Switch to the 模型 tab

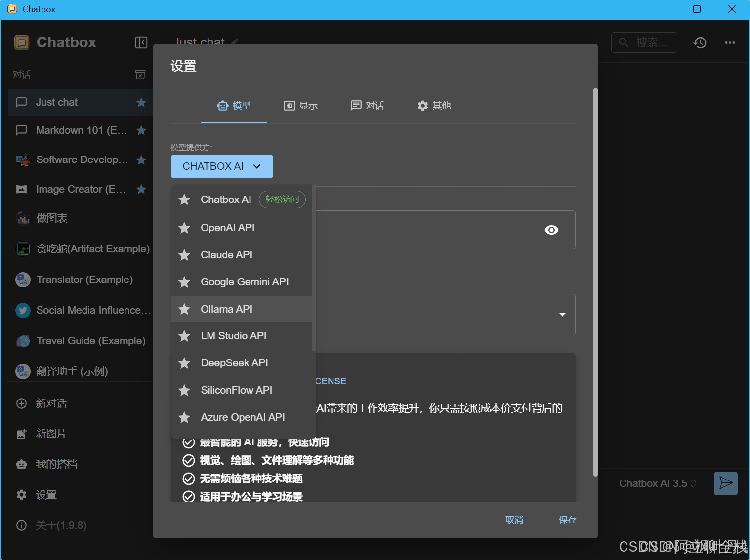point(234,106)
